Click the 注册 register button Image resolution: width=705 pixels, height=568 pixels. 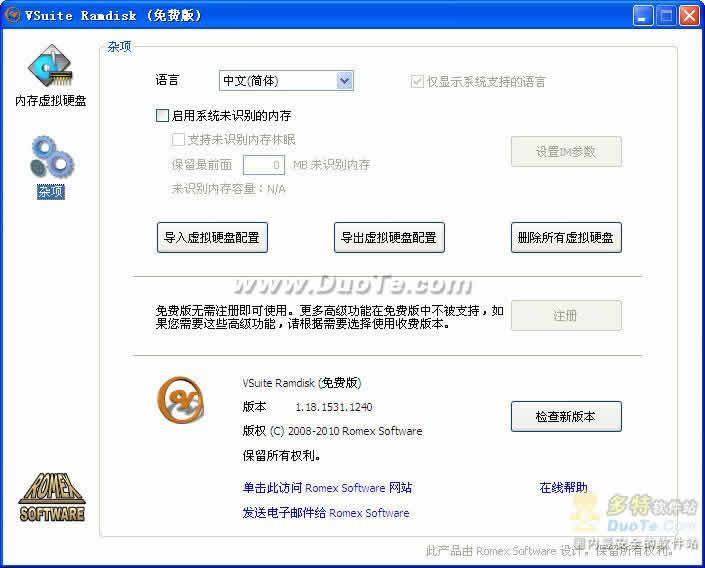566,315
